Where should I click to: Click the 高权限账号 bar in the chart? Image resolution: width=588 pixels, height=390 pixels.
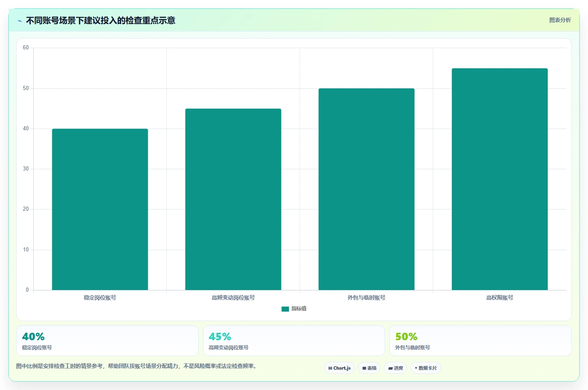pyautogui.click(x=500, y=179)
